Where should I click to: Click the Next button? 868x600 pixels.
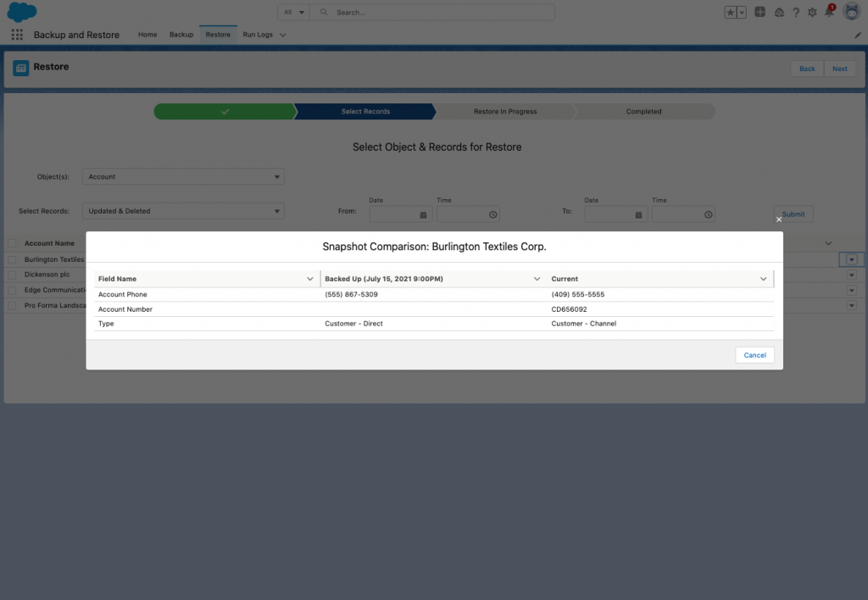point(839,69)
